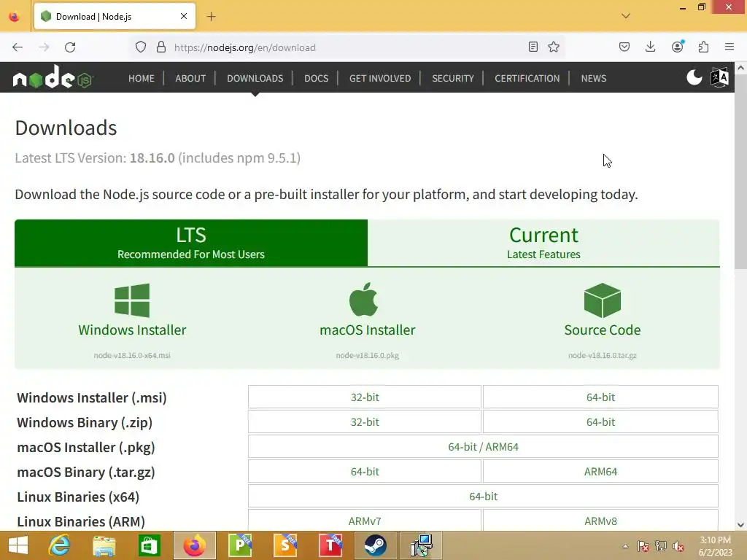This screenshot has height=560, width=747.
Task: Open Steam from taskbar
Action: pos(376,545)
